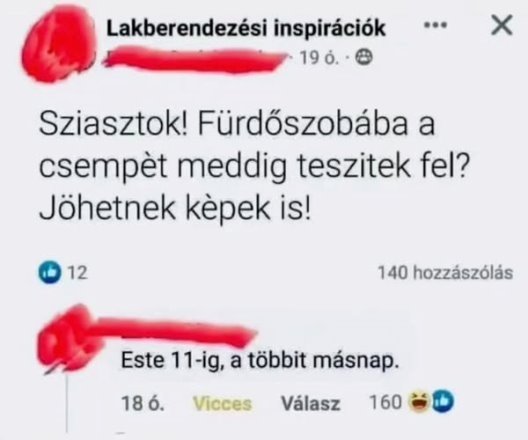Click the laughing emoji reaction icon

[x=418, y=401]
